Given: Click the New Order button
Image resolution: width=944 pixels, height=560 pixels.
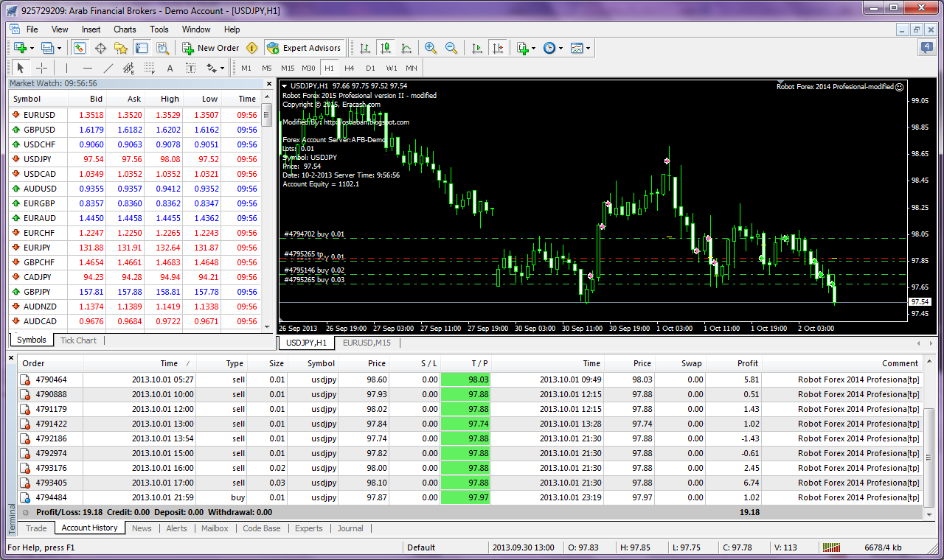Looking at the screenshot, I should [x=211, y=48].
